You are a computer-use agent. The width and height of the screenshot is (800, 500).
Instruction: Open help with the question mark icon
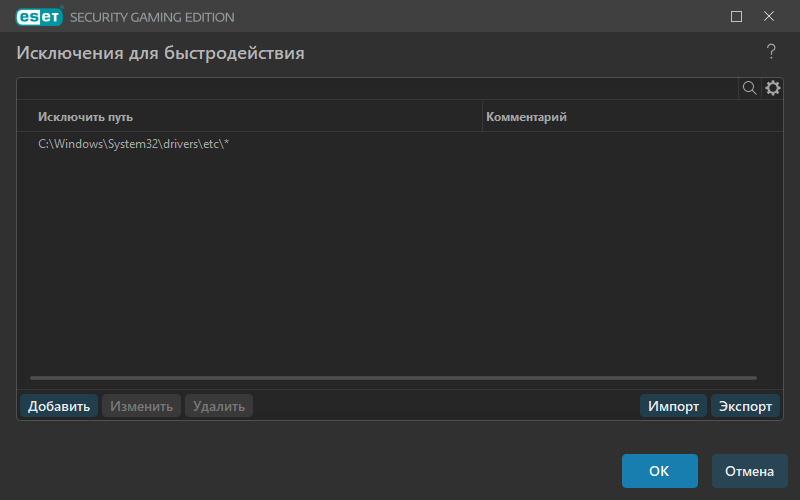coord(771,52)
